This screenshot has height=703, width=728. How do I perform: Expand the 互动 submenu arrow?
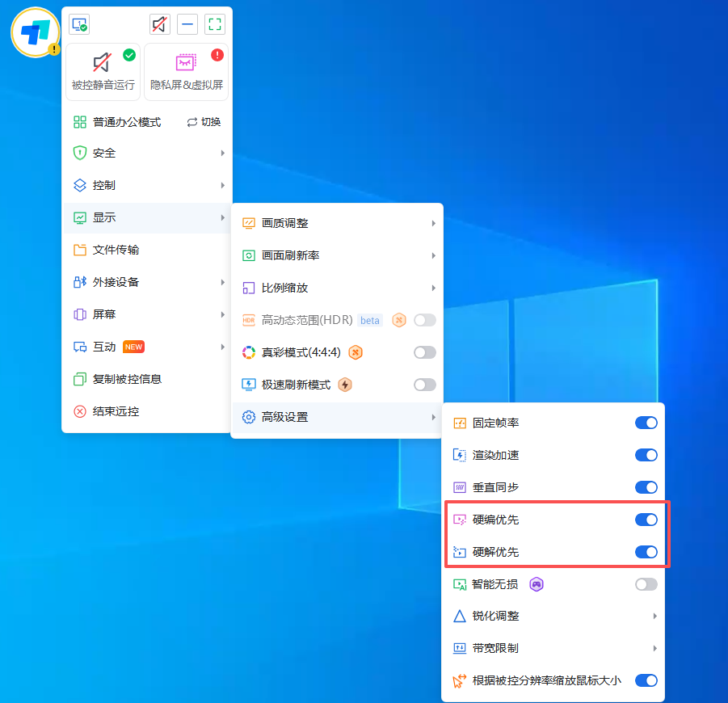[x=223, y=347]
